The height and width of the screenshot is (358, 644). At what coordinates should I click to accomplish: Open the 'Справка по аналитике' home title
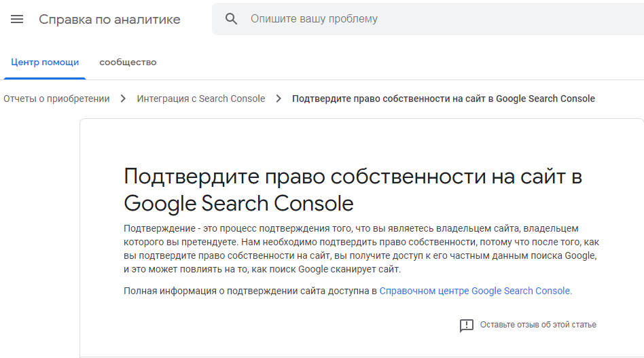click(x=109, y=19)
